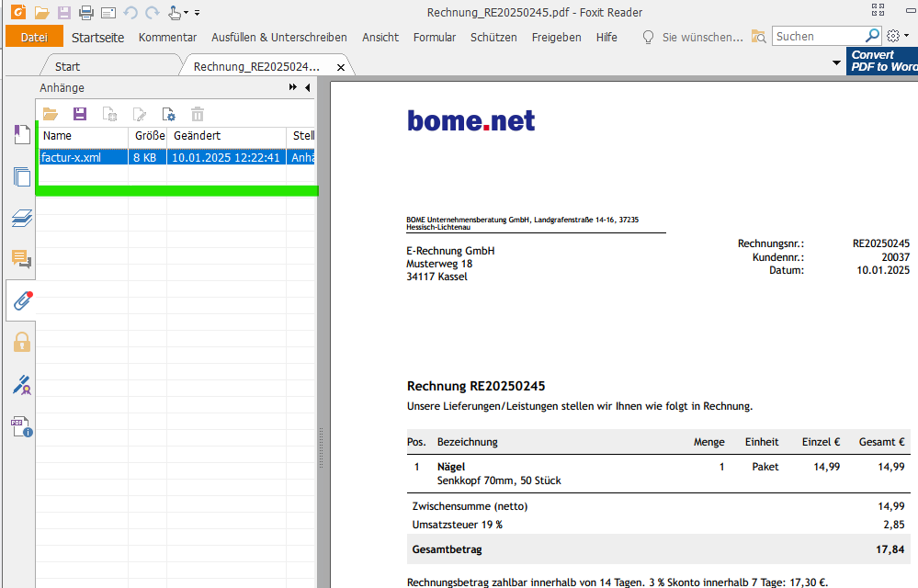Image resolution: width=918 pixels, height=588 pixels.
Task: Click the customer number 20037
Action: pos(896,257)
